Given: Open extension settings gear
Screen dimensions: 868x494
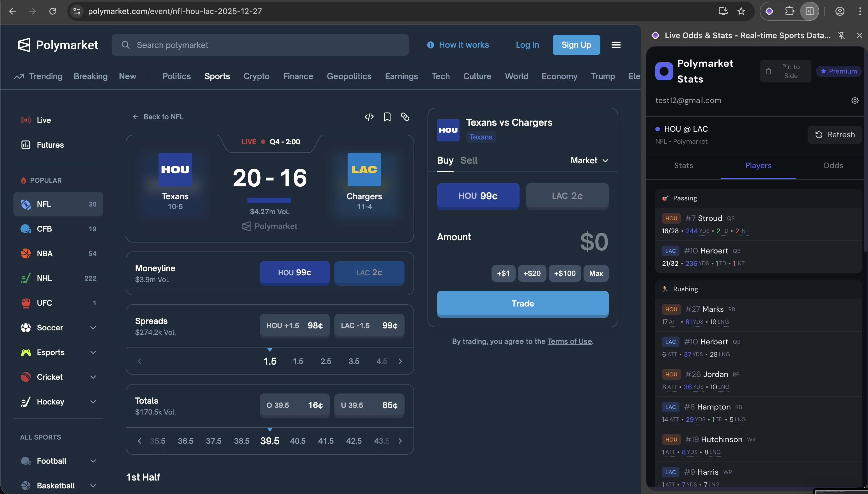Looking at the screenshot, I should click(855, 100).
